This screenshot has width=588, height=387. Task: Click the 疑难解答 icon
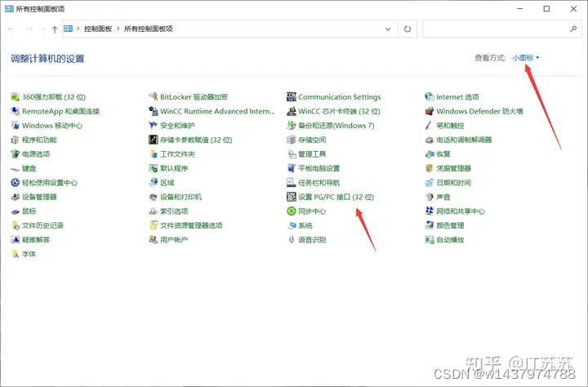(x=15, y=239)
